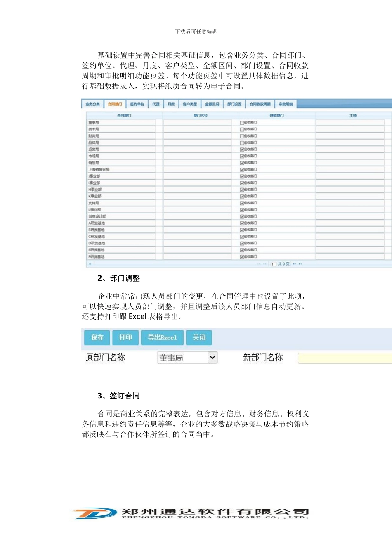Click the 打印 button
This screenshot has width=392, height=555.
(125, 337)
